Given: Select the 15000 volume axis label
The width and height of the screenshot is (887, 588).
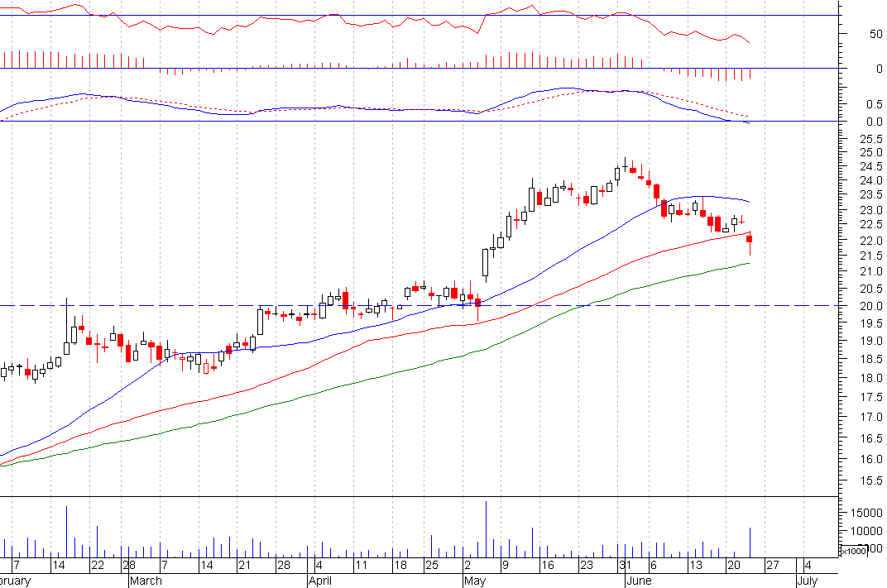Looking at the screenshot, I should click(x=866, y=512).
